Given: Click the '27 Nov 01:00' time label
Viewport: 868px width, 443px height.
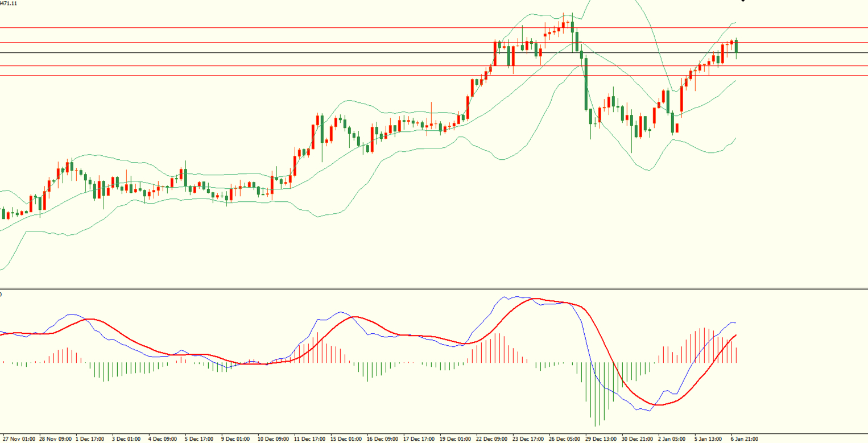Looking at the screenshot, I should point(19,439).
